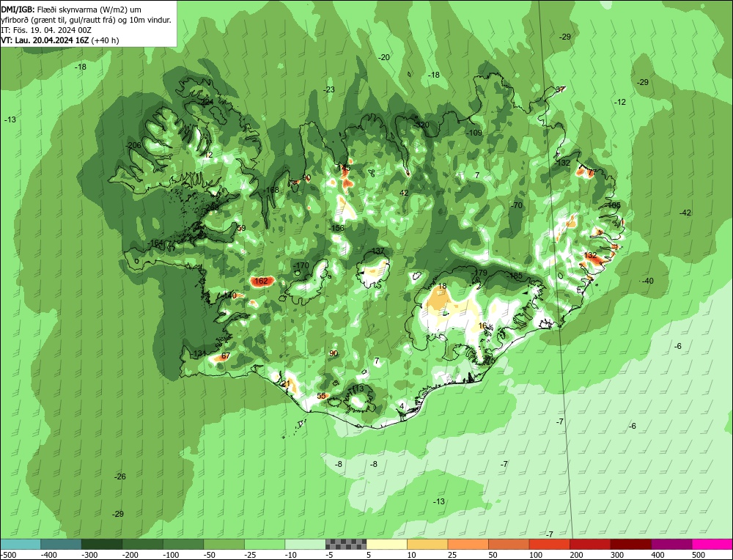Click the '145' map value

344,167
